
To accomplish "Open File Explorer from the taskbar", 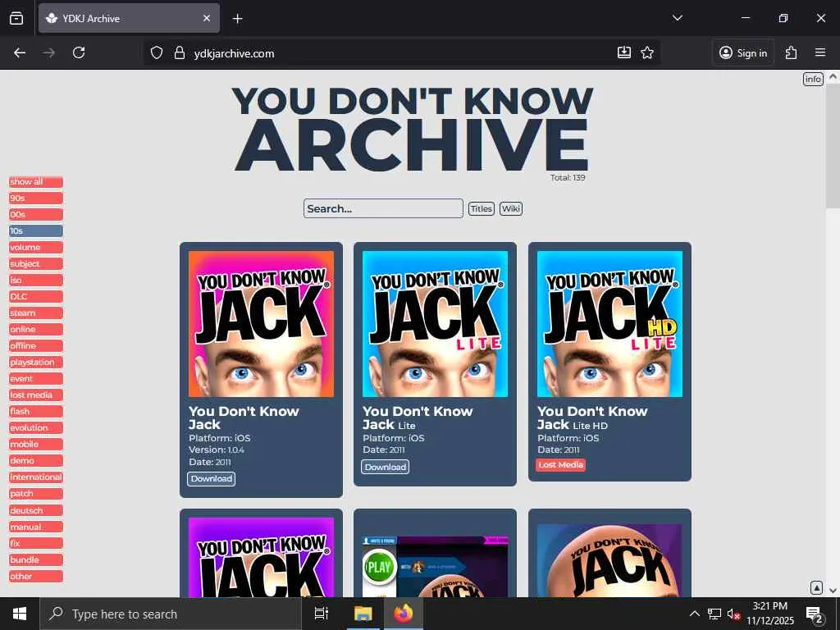I will click(363, 614).
